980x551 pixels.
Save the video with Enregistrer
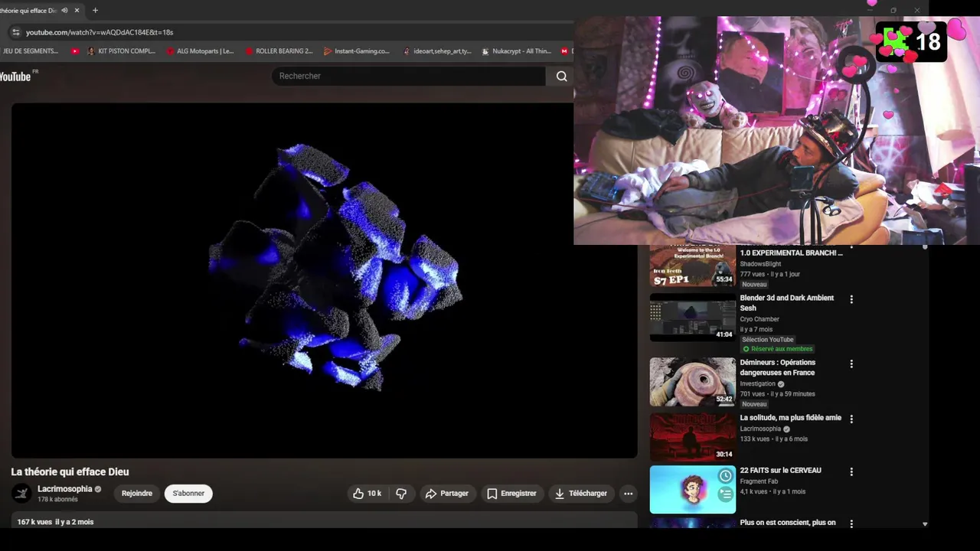pos(512,494)
